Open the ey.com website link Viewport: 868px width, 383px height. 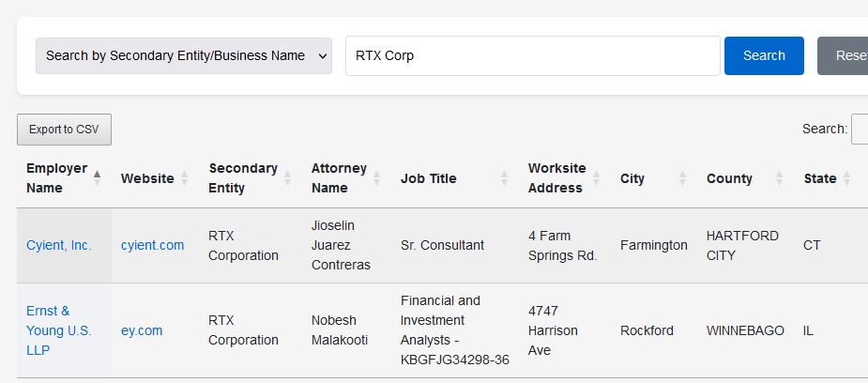tap(142, 330)
